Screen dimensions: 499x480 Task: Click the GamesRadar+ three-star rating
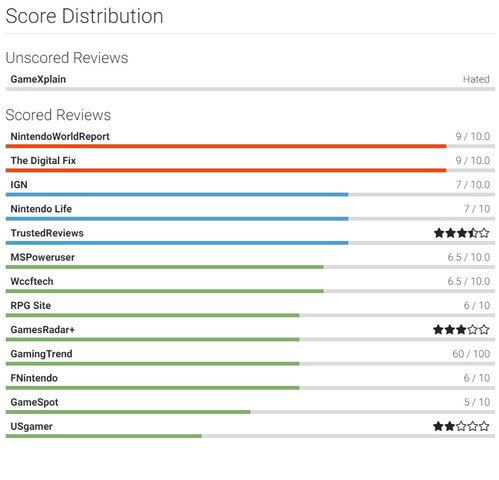tap(461, 330)
